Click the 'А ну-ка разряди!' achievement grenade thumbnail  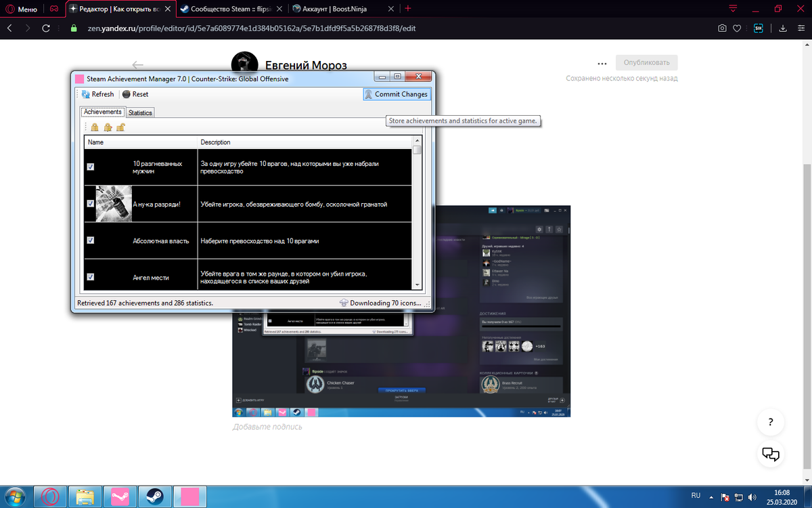pos(113,203)
